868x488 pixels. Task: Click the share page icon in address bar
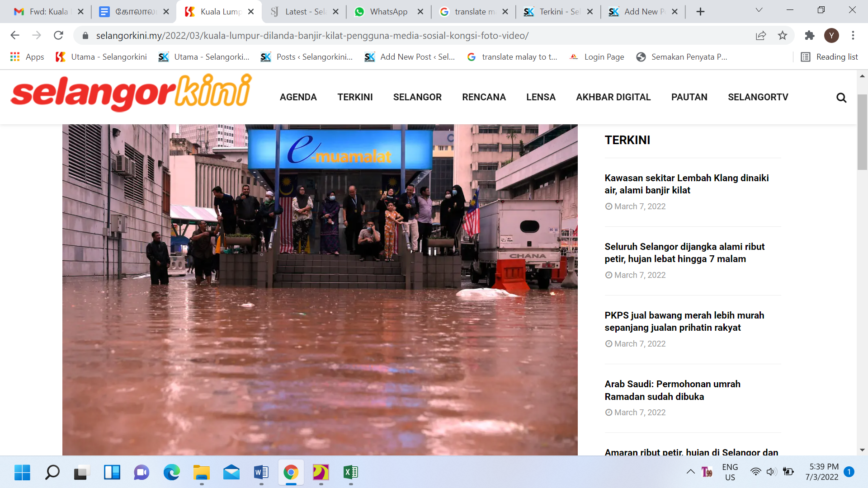click(x=761, y=35)
